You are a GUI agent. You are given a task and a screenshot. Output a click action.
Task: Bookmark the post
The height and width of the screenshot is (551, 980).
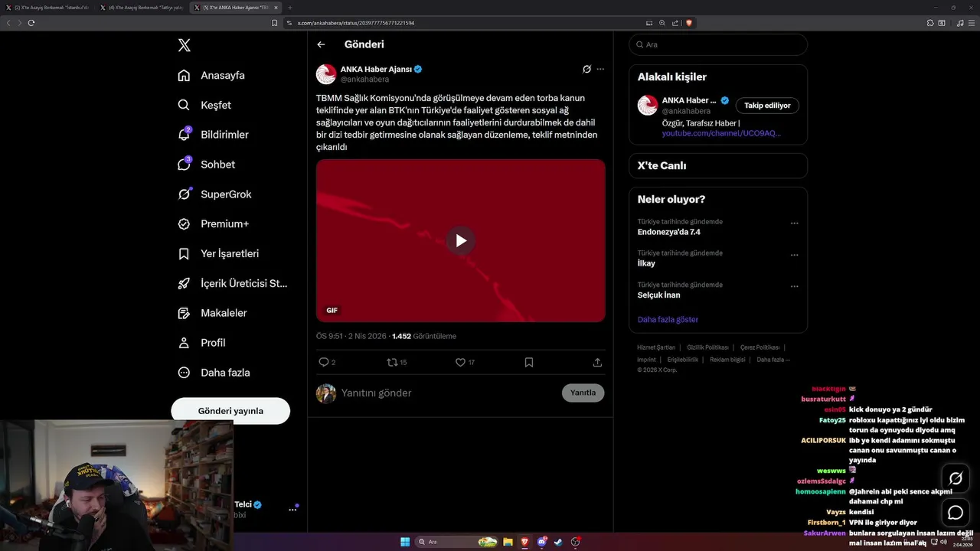529,362
